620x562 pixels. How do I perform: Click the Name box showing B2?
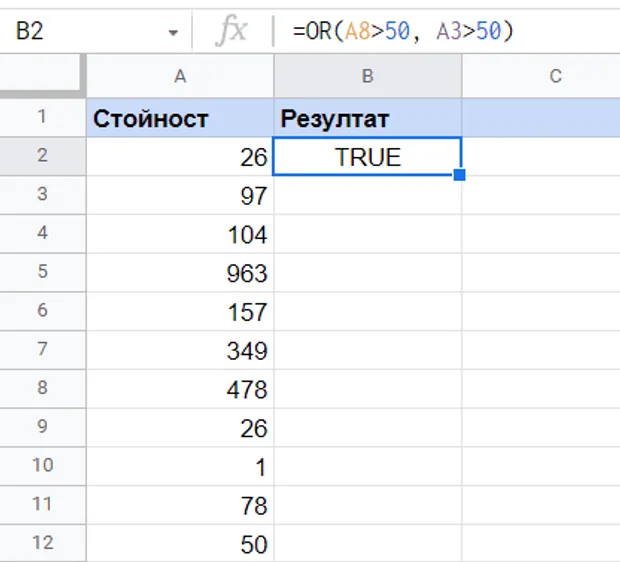[95, 31]
